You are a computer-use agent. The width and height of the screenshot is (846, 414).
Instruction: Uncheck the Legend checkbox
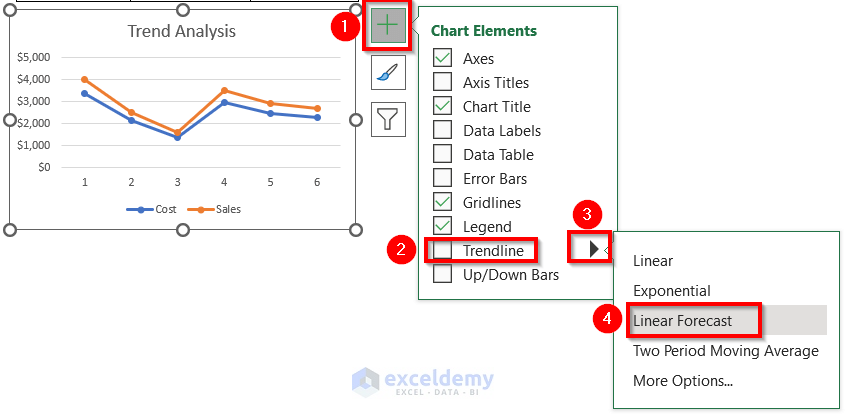tap(442, 227)
